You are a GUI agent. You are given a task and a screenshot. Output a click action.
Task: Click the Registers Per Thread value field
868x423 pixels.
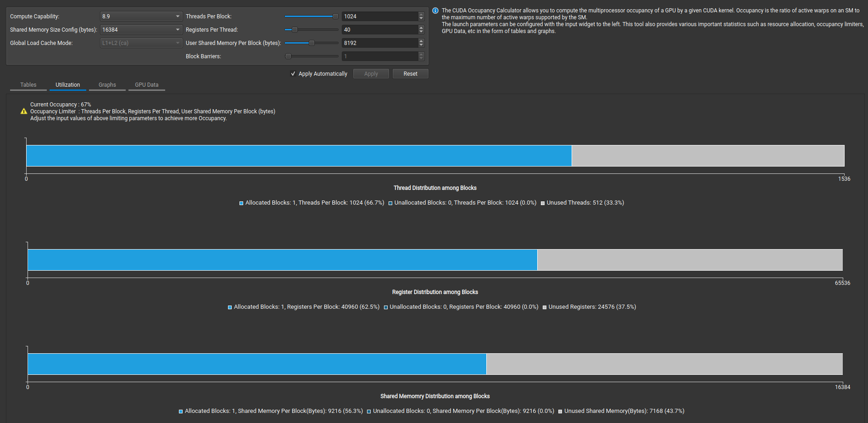[x=379, y=30]
